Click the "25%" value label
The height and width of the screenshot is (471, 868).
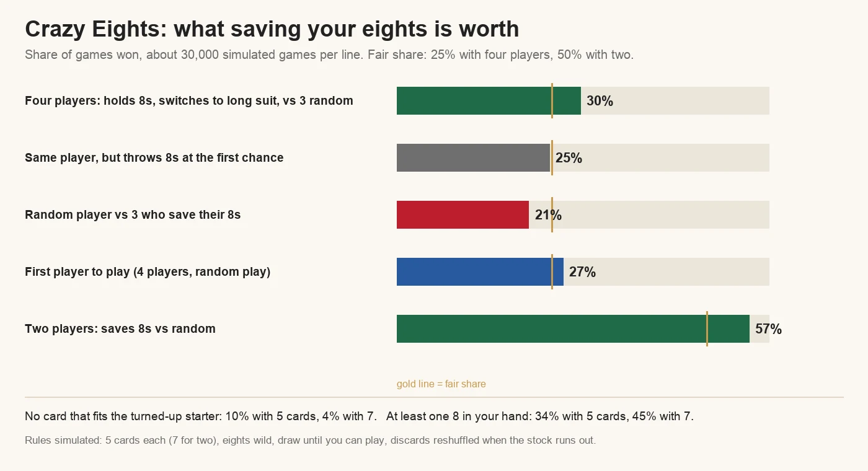click(569, 158)
